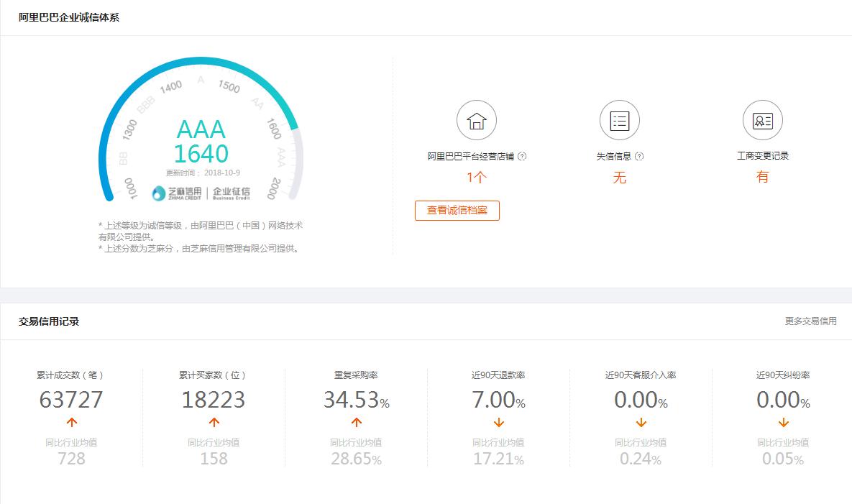Click the 无 value under 失信信息

tap(620, 177)
